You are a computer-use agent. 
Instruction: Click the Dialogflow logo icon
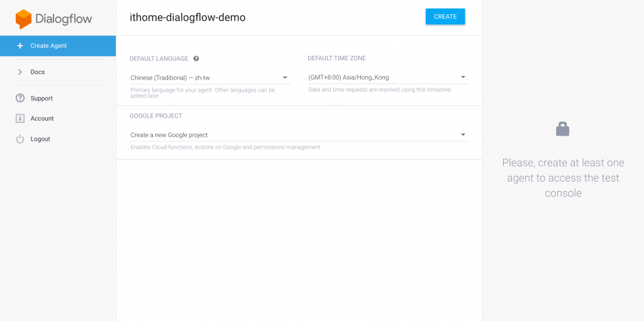[x=23, y=19]
